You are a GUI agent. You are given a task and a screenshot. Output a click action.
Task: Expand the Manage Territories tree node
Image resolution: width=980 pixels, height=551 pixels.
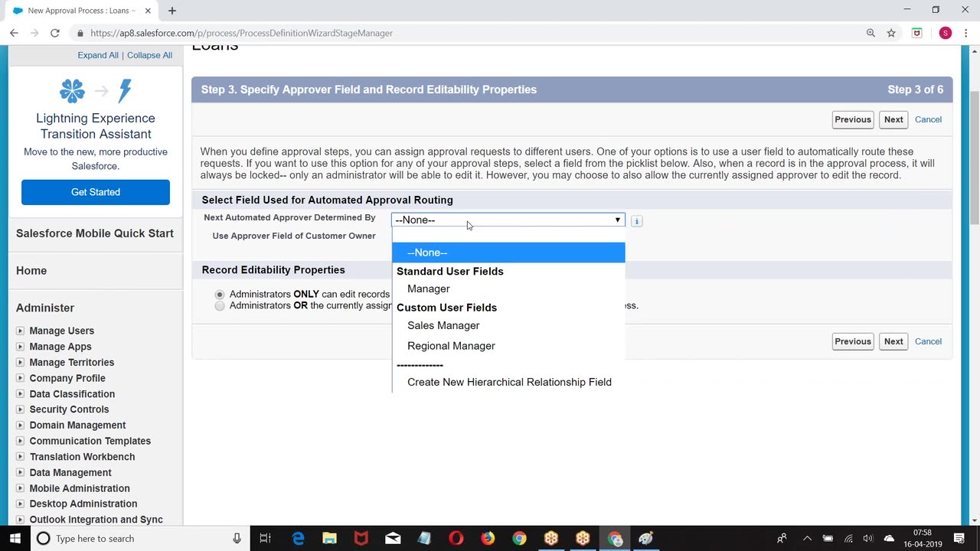20,362
